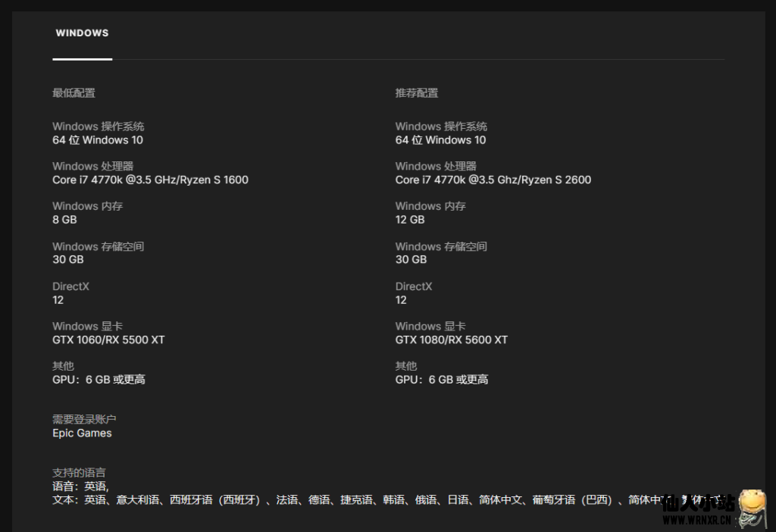Click the 12 GB memory value
This screenshot has height=532, width=776.
point(410,220)
